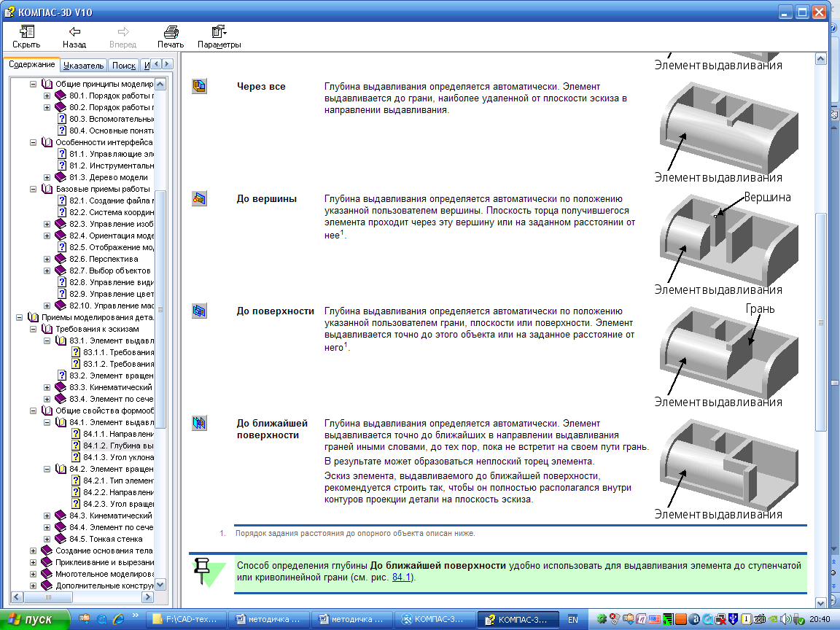Go back with the Назад button
The image size is (840, 630).
click(74, 37)
